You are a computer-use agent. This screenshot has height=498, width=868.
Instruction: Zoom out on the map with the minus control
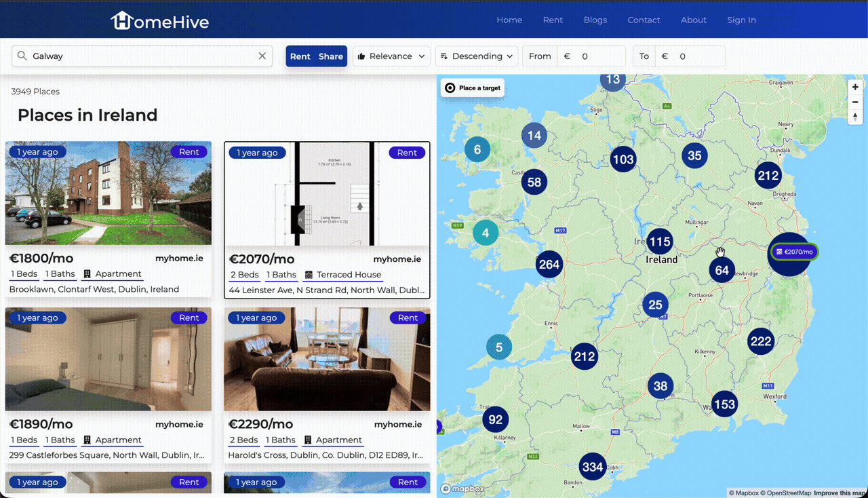(855, 102)
